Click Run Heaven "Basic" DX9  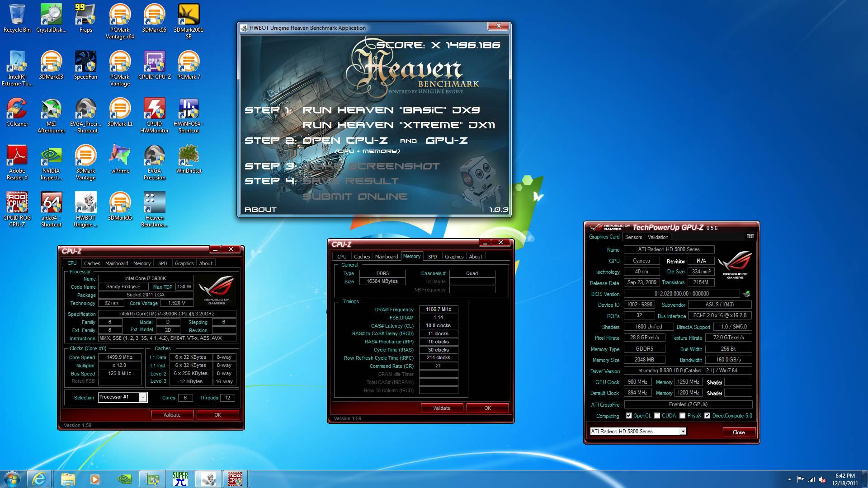[x=391, y=110]
